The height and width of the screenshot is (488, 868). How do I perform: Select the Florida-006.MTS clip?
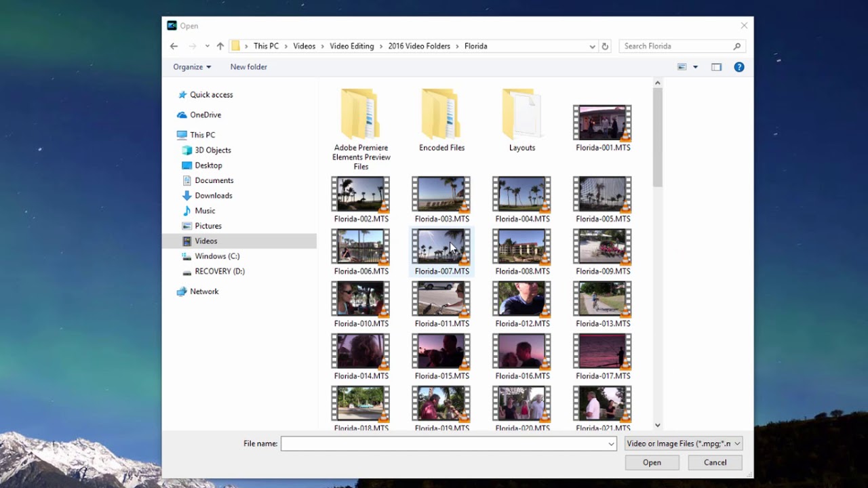point(361,251)
